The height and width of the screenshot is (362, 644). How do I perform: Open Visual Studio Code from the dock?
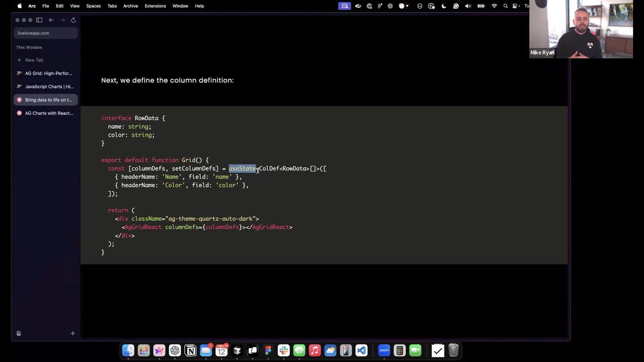click(362, 351)
